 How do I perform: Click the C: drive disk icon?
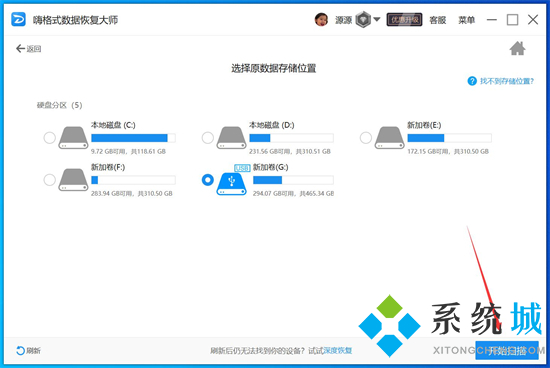pyautogui.click(x=73, y=138)
